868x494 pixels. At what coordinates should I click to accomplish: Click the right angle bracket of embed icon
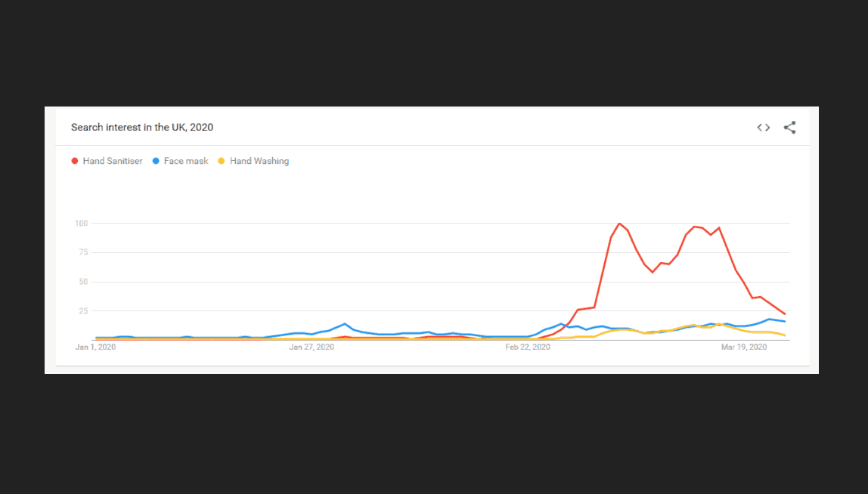click(767, 128)
